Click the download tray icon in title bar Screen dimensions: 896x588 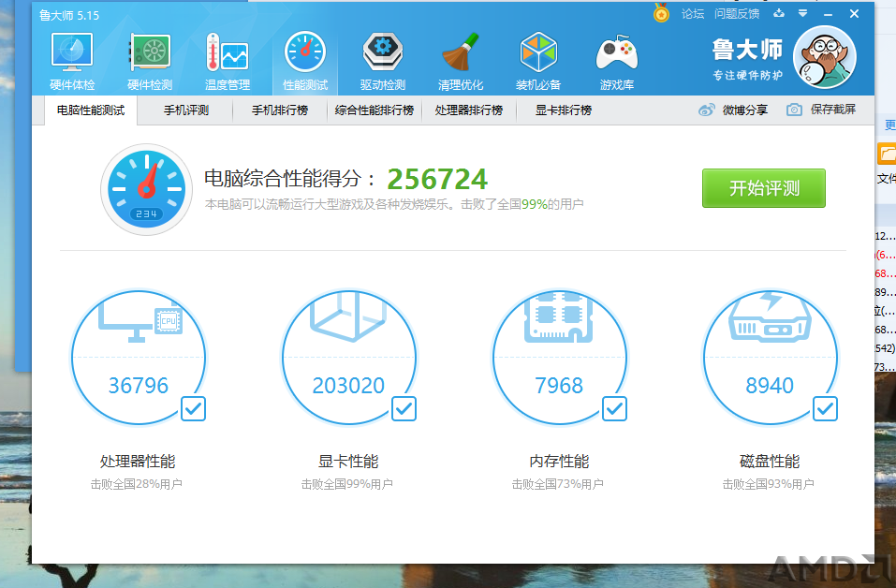pyautogui.click(x=779, y=13)
